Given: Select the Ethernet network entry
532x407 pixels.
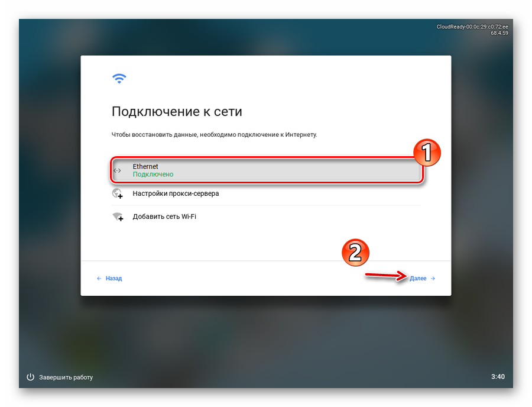Looking at the screenshot, I should [x=267, y=170].
